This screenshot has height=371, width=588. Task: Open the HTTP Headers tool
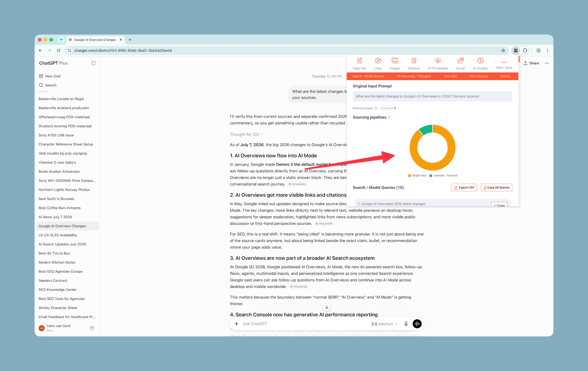[438, 64]
